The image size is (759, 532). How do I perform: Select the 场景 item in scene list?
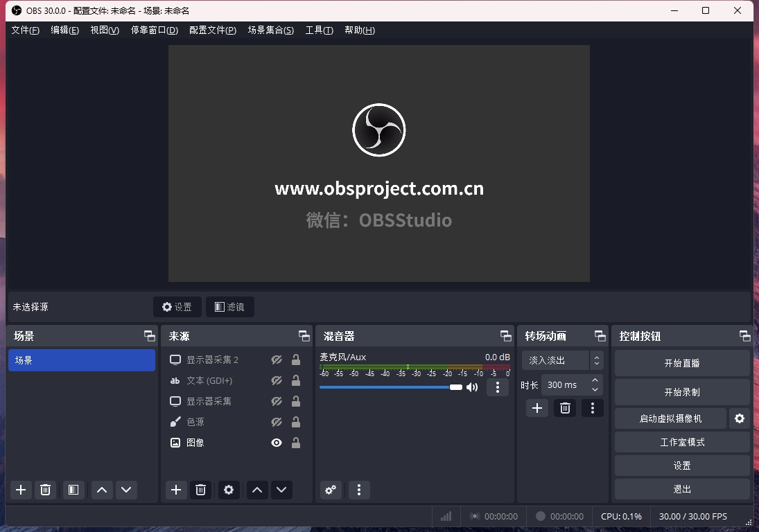point(82,360)
